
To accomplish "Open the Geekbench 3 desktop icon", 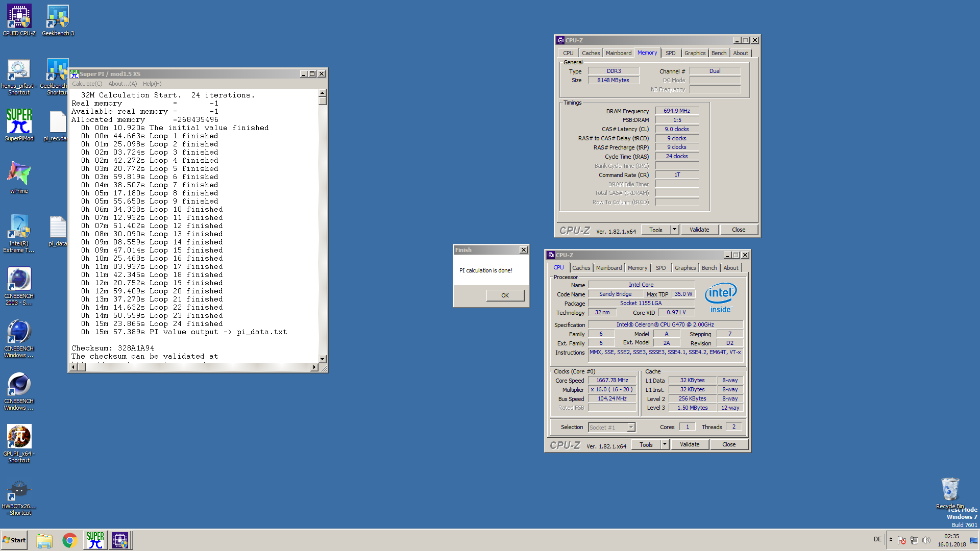I will 58,20.
